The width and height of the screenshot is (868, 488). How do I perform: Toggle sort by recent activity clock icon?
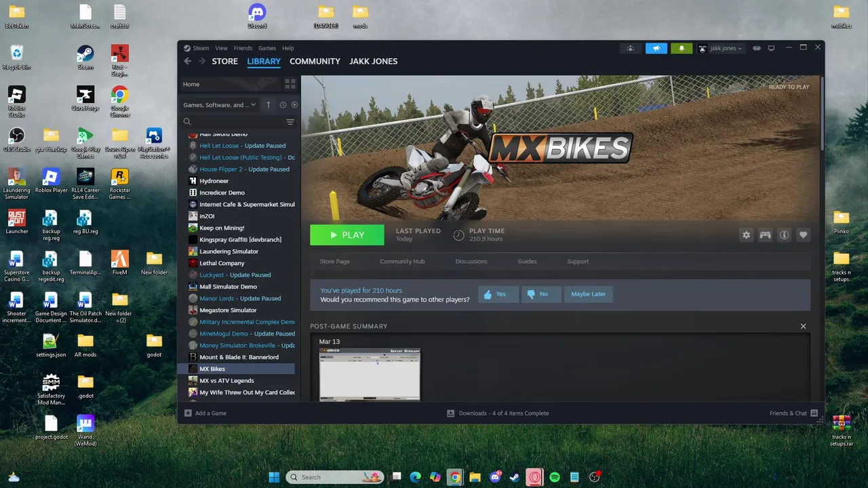click(x=283, y=105)
